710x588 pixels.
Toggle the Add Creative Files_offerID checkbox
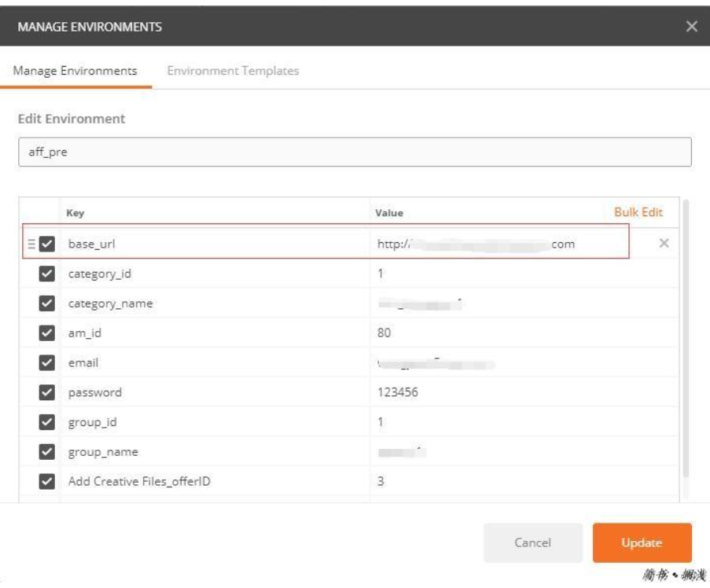click(46, 481)
